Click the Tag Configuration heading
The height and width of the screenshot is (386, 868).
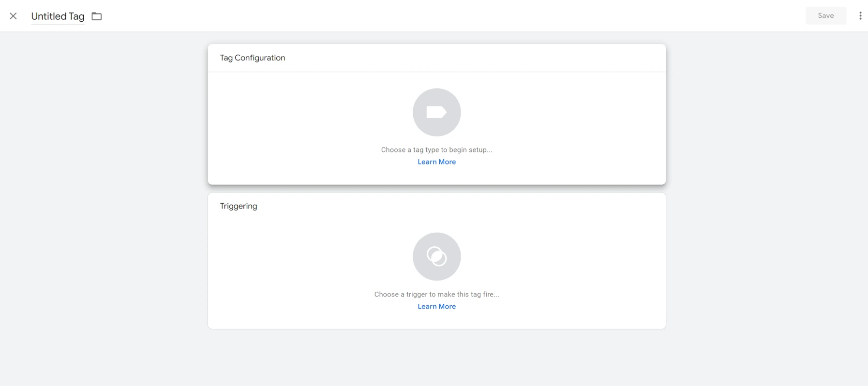[x=252, y=58]
